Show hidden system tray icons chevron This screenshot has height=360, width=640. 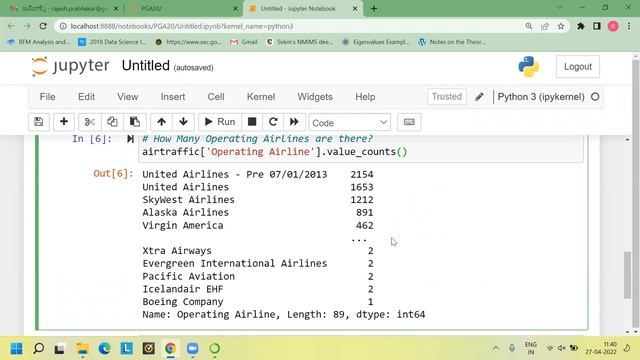(x=496, y=348)
